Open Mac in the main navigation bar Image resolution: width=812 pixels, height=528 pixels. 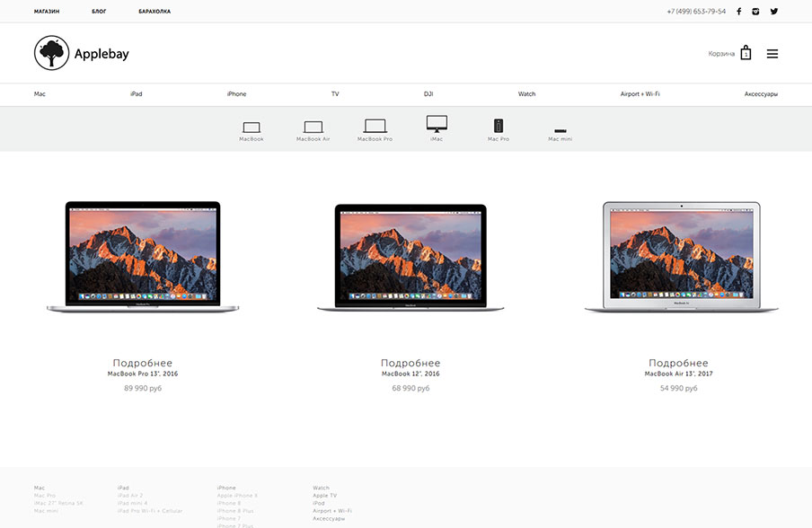pos(40,94)
